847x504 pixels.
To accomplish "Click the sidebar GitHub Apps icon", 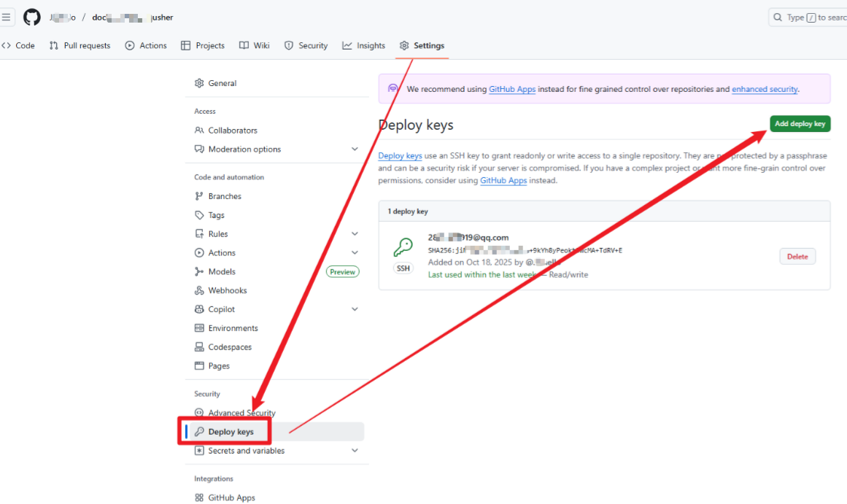I will click(x=199, y=497).
